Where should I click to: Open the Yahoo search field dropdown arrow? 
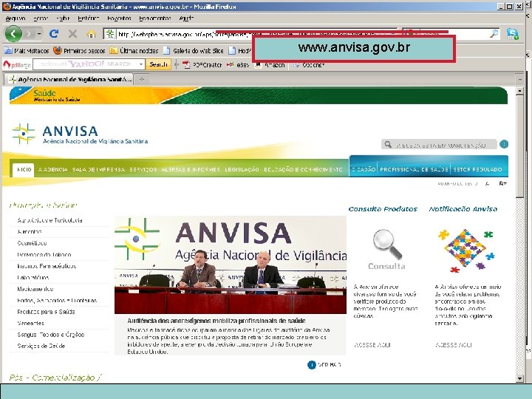pos(141,64)
